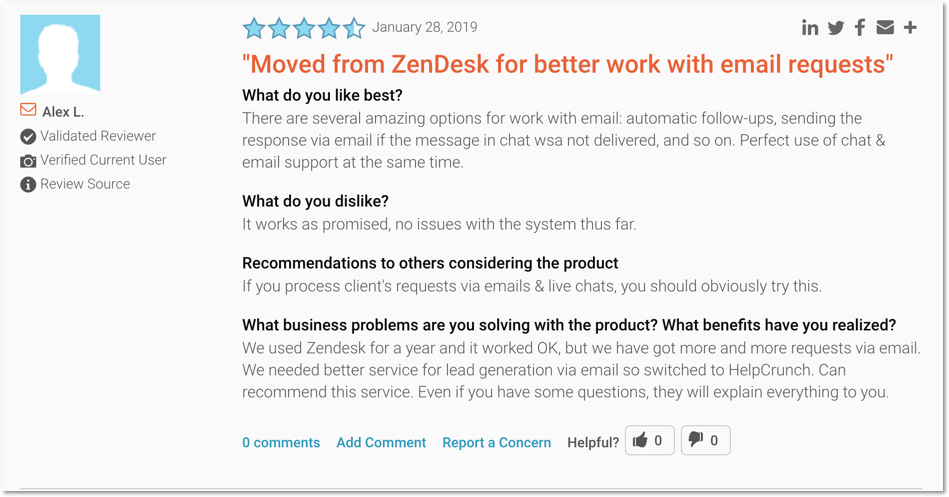Image resolution: width=949 pixels, height=497 pixels.
Task: Open more sharing options plus icon
Action: pyautogui.click(x=910, y=27)
